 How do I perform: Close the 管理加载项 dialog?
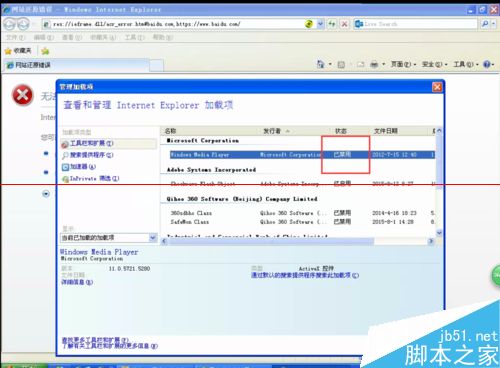pyautogui.click(x=437, y=87)
